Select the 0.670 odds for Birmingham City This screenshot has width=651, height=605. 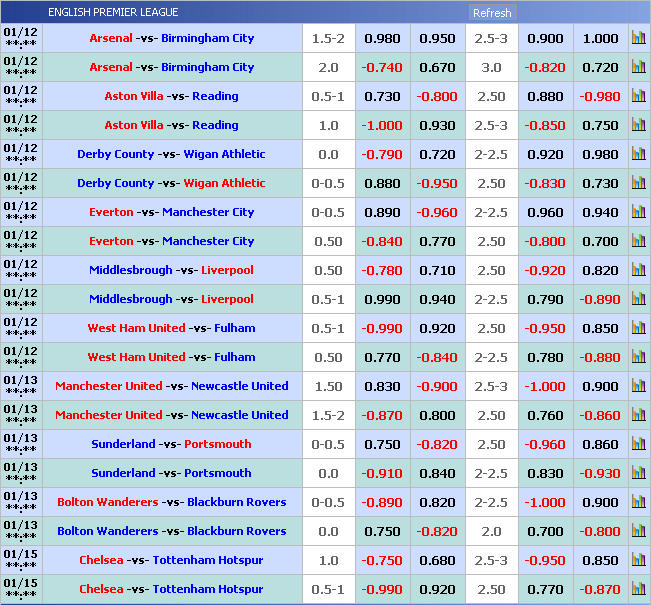(x=437, y=67)
